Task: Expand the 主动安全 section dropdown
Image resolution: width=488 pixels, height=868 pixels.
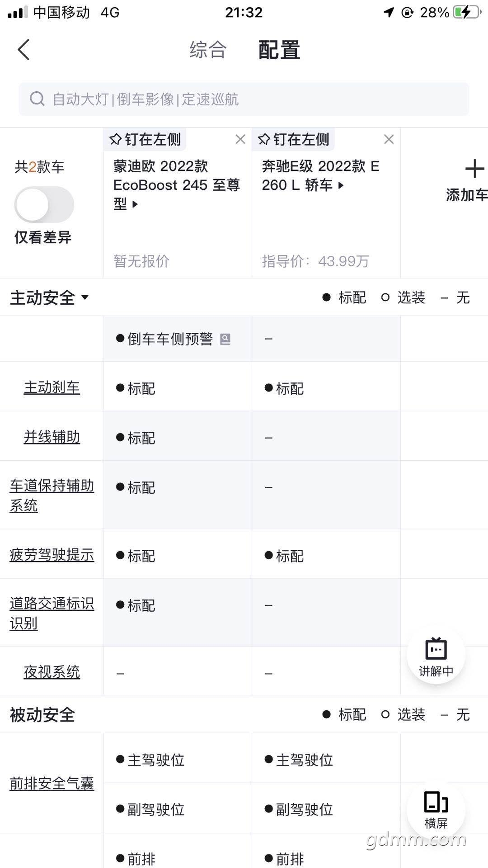Action: coord(85,297)
